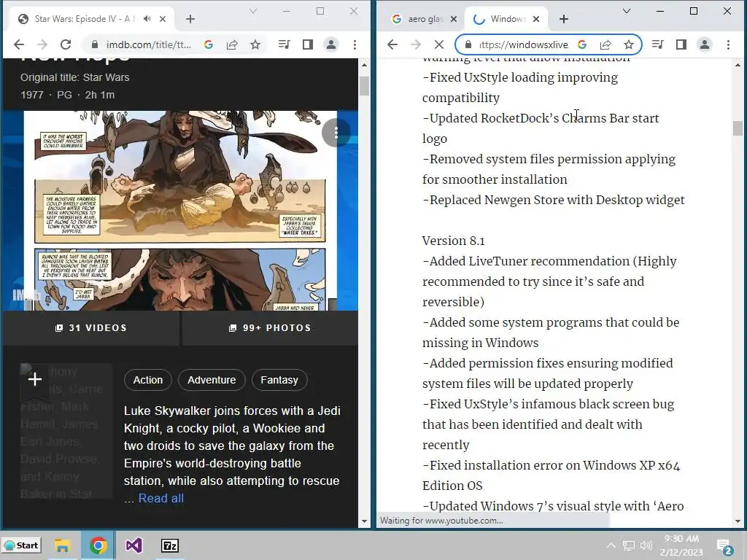Screen dimensions: 747x560
Task: Click IMDb page scrollbar thumb
Action: (365, 86)
